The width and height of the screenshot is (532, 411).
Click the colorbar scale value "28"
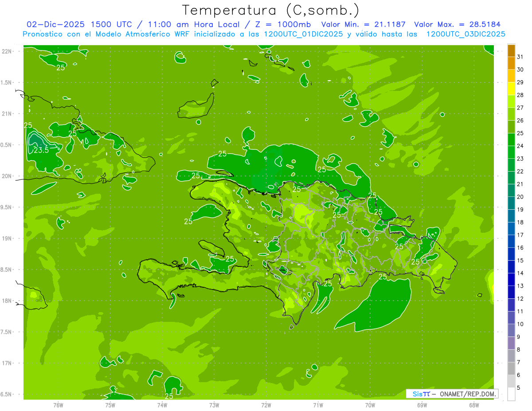coord(520,95)
